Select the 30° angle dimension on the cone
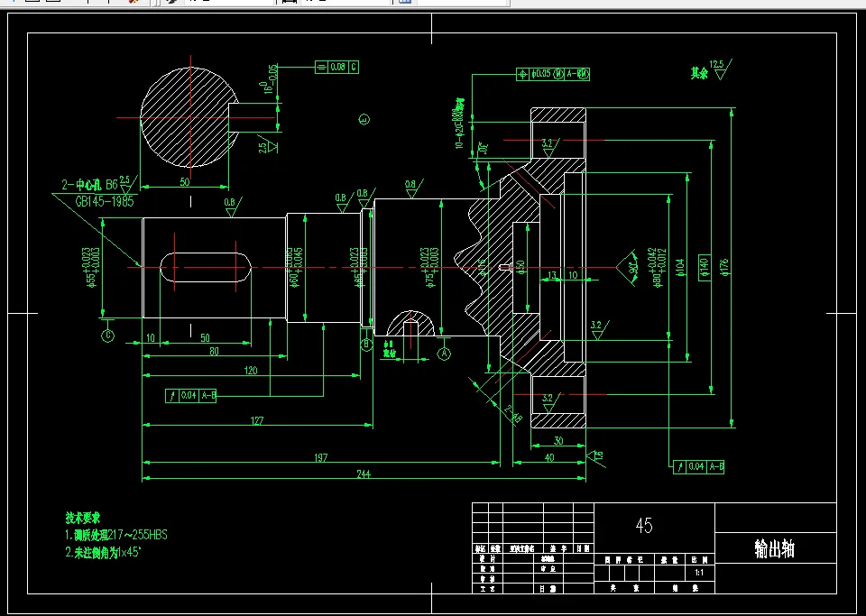This screenshot has height=616, width=866. pos(484,150)
